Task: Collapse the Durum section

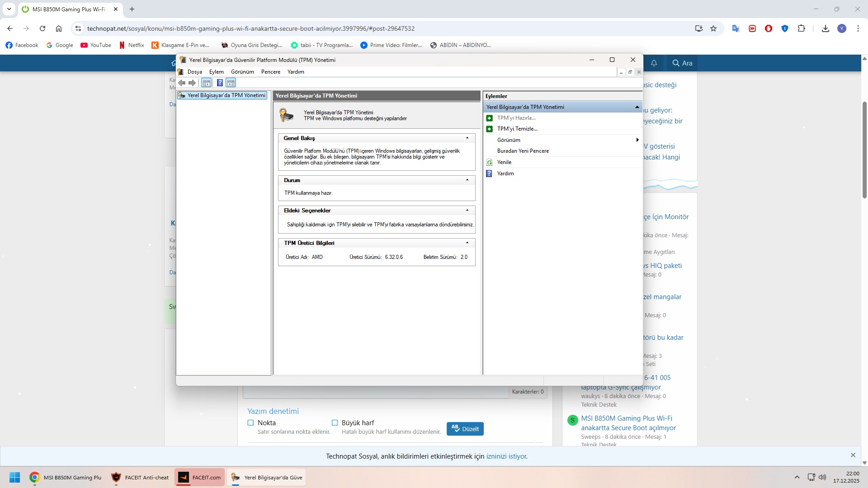Action: click(467, 180)
